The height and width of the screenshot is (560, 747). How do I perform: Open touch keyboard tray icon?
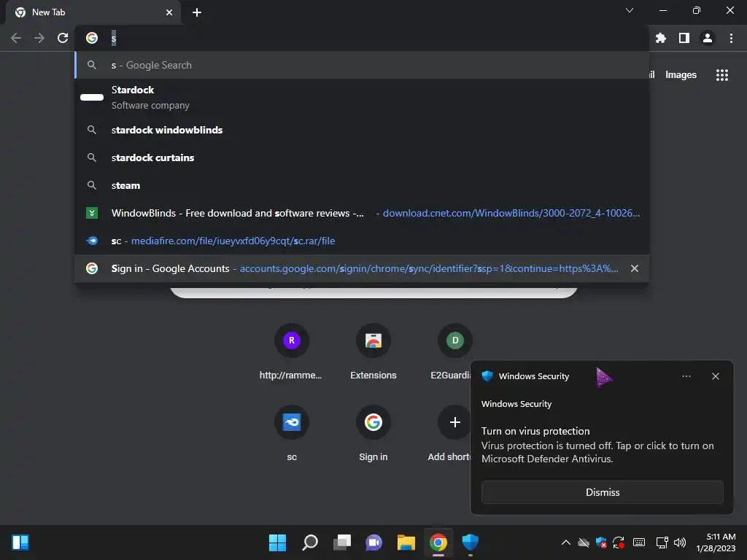click(x=639, y=542)
